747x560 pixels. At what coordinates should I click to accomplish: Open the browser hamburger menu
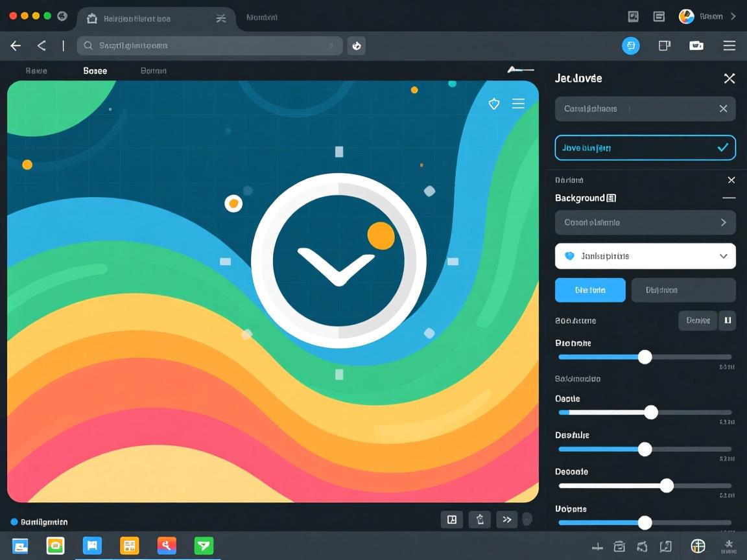pos(729,45)
